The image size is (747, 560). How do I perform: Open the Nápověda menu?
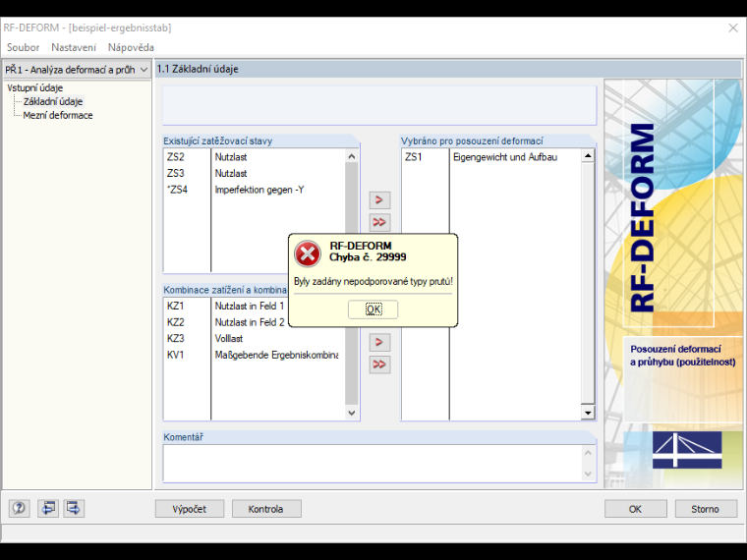tap(131, 47)
